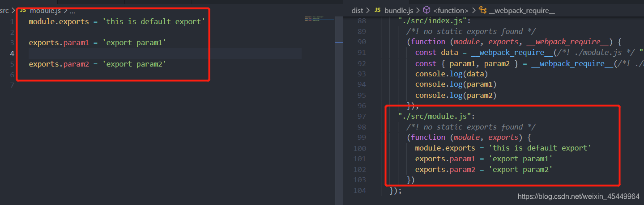Click console.log(param1) on line 94
644x205 pixels.
[456, 84]
